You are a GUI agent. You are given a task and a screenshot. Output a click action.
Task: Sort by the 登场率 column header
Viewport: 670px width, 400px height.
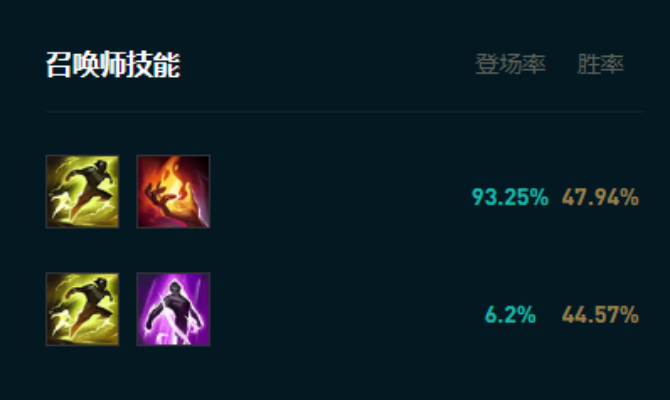pos(511,64)
